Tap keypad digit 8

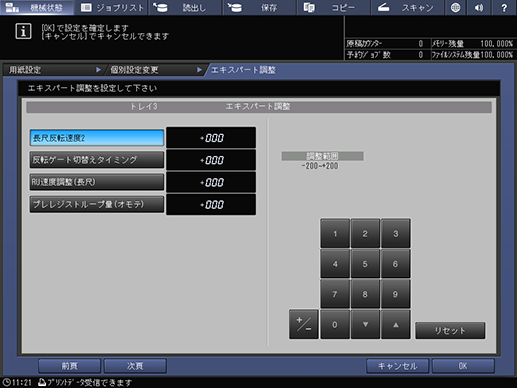[x=365, y=294]
